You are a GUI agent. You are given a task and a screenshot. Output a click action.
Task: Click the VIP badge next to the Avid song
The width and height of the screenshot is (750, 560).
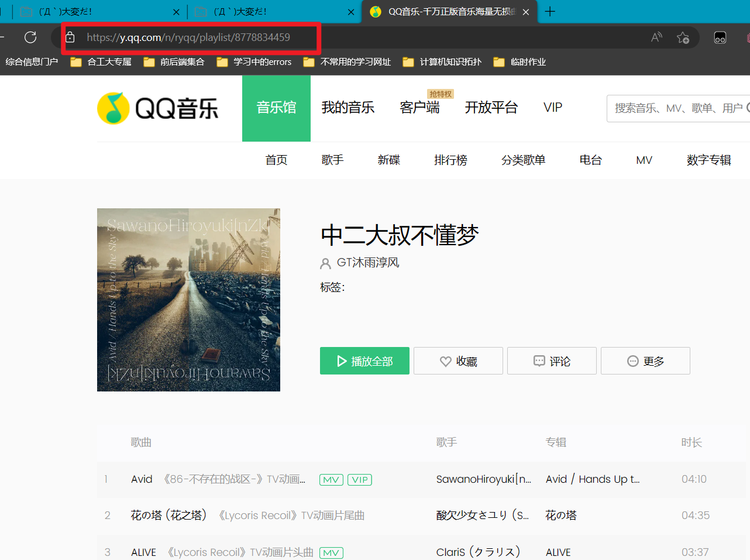[360, 480]
